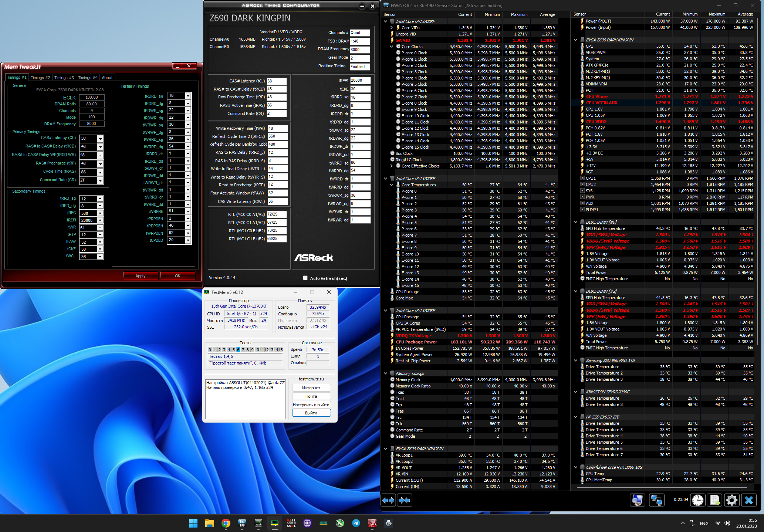The image size is (764, 532).
Task: Click the log file icon with green plus
Action: (715, 500)
